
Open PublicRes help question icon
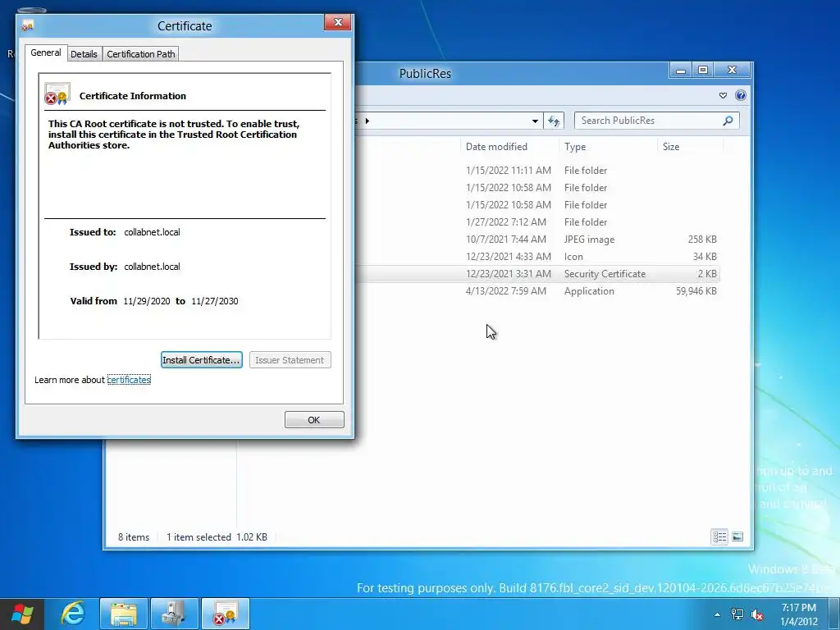pyautogui.click(x=741, y=95)
